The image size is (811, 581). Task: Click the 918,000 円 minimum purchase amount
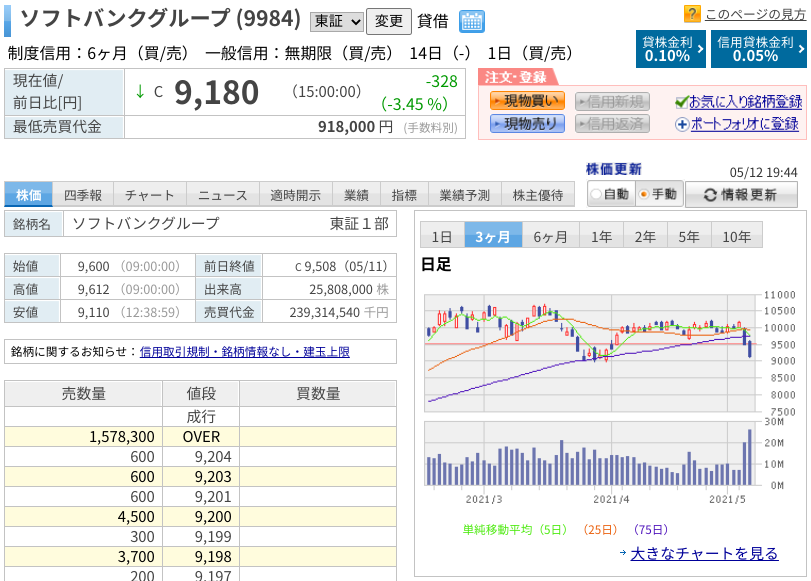(355, 127)
